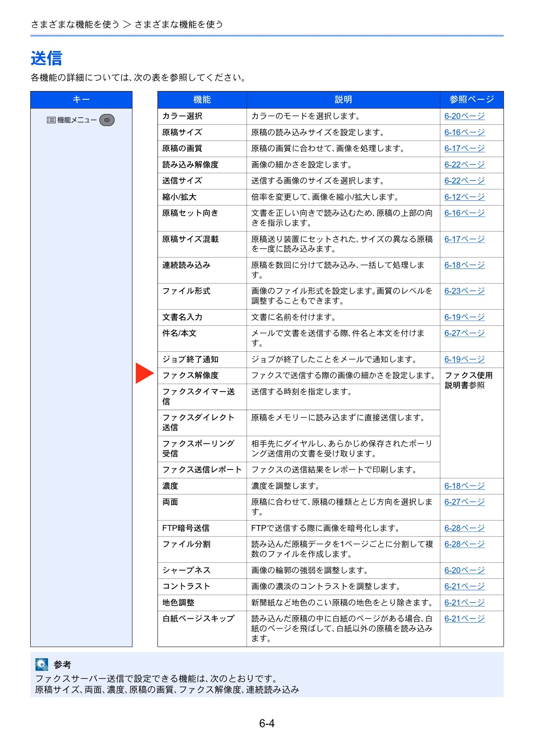
Task: Click the 送信 page heading
Action: (x=46, y=58)
